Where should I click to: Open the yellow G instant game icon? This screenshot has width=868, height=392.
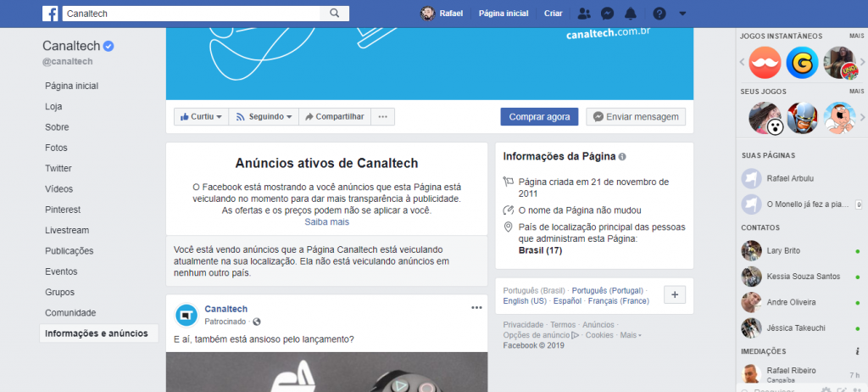click(x=802, y=63)
